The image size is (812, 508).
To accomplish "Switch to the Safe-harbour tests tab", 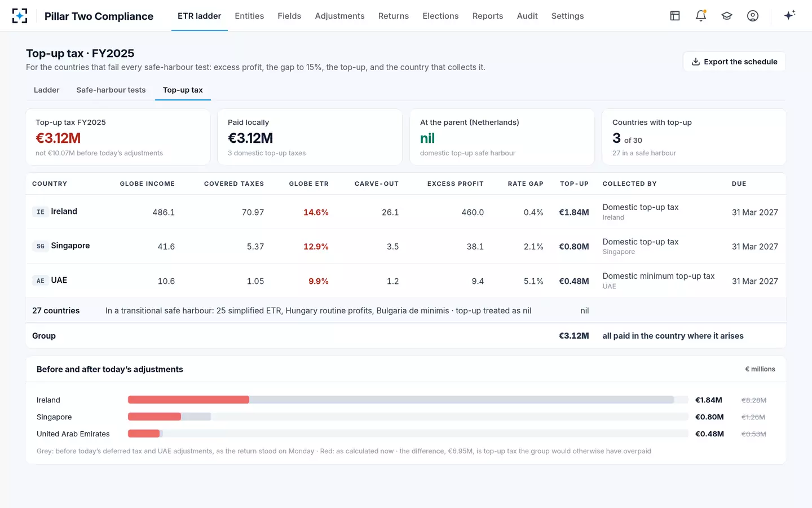I will tap(111, 90).
